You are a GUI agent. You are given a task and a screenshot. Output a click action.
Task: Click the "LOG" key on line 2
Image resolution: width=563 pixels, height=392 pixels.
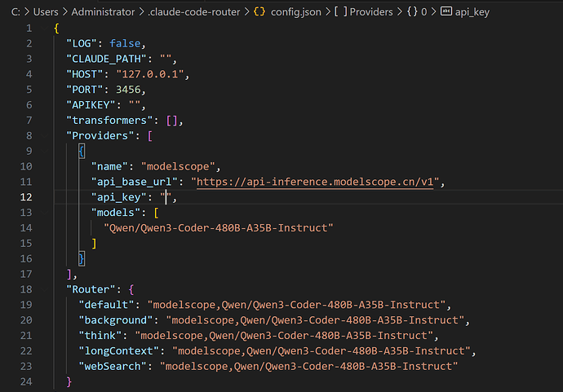tap(82, 43)
